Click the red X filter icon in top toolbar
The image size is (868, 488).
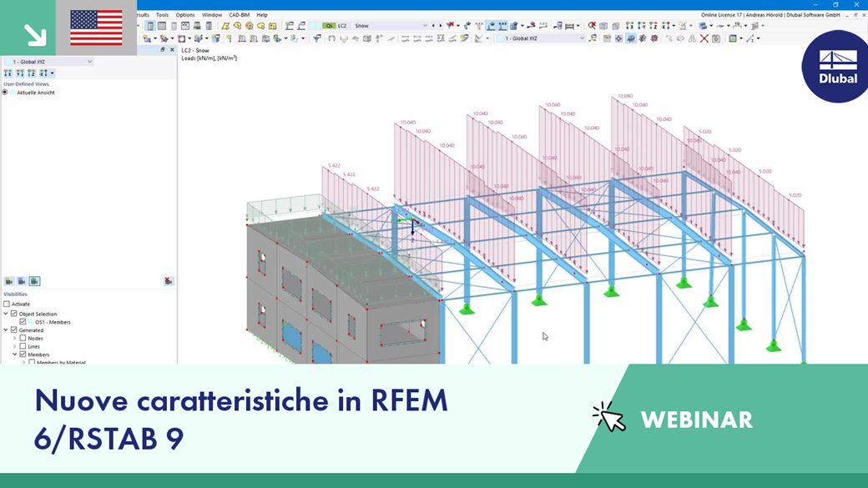452,26
